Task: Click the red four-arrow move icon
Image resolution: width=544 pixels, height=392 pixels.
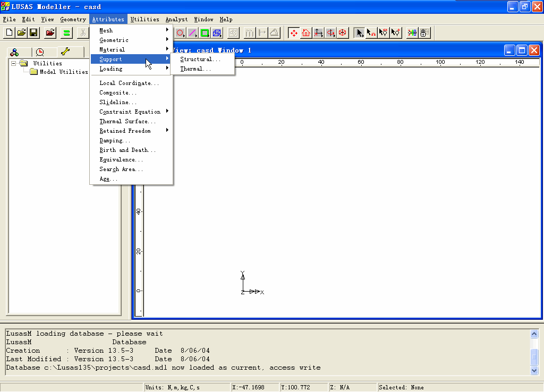Action: 294,33
